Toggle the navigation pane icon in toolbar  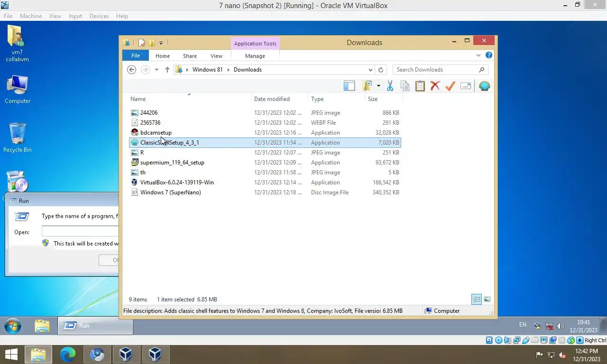tap(349, 86)
